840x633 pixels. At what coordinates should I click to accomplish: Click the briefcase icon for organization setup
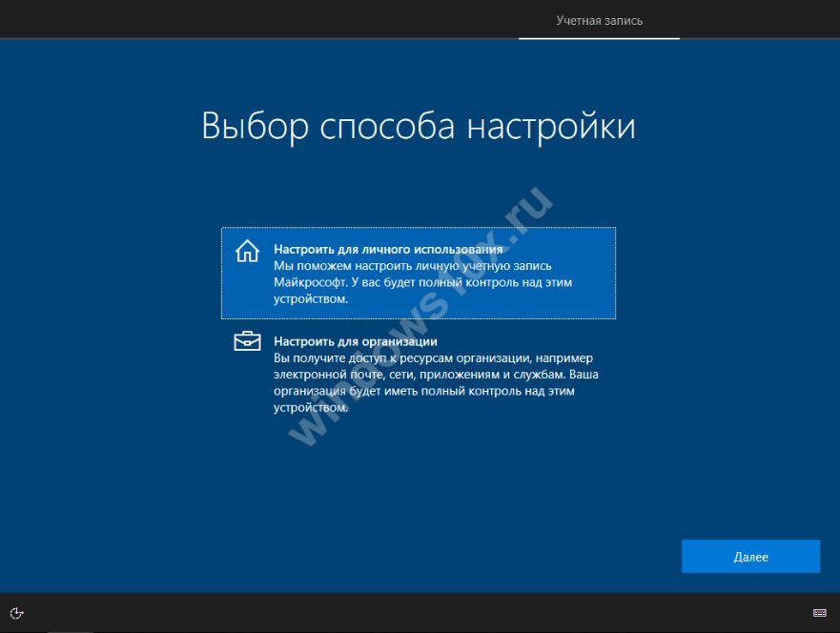click(247, 341)
